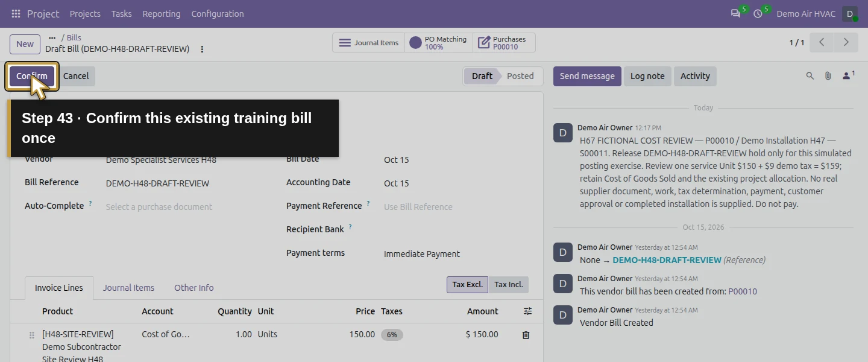Click the 1 / 1 pager counter
Screen dimensions: 868x362
pyautogui.click(x=797, y=43)
